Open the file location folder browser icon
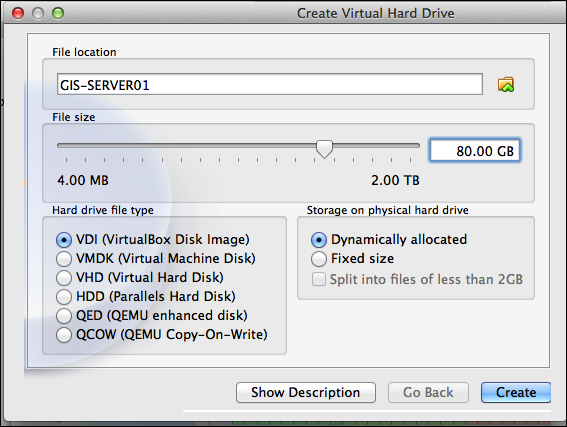The height and width of the screenshot is (427, 567). point(506,85)
